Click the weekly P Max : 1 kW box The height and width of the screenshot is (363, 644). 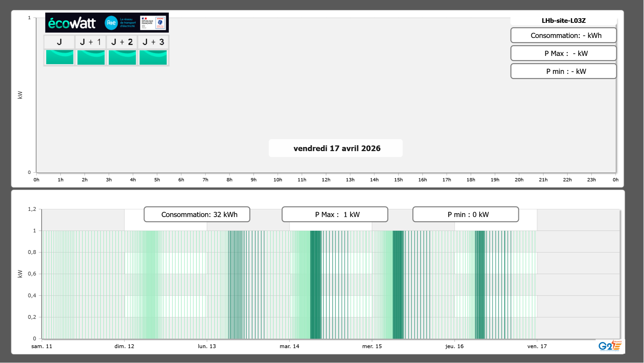coord(335,214)
